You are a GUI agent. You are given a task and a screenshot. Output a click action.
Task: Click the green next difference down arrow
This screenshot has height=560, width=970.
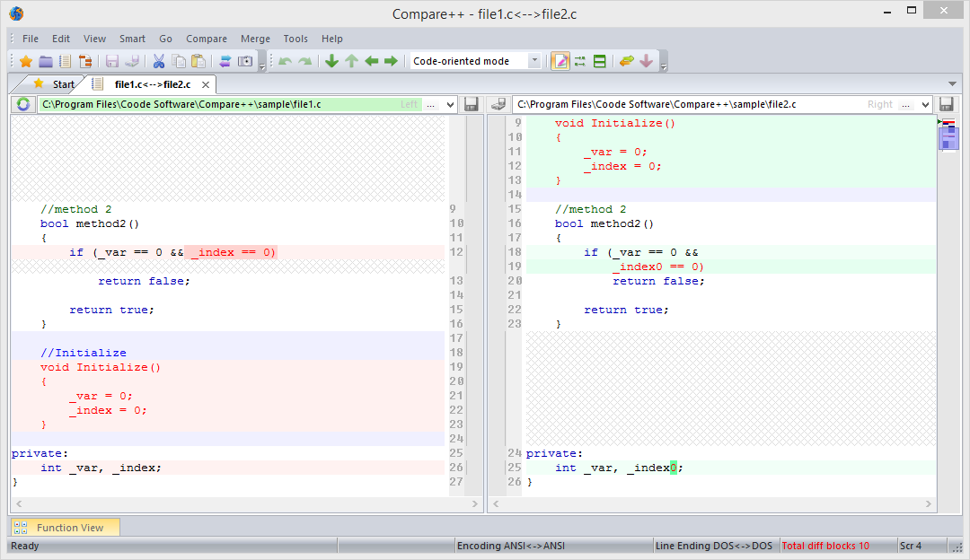[331, 61]
